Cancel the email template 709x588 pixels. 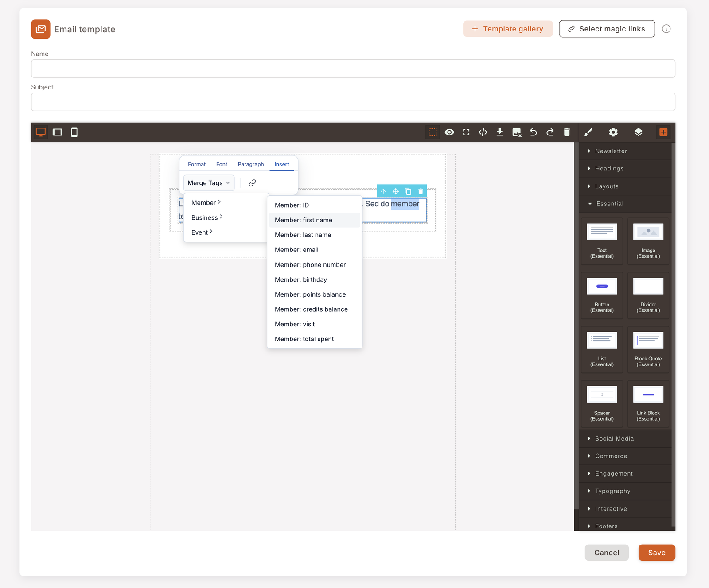(x=607, y=553)
